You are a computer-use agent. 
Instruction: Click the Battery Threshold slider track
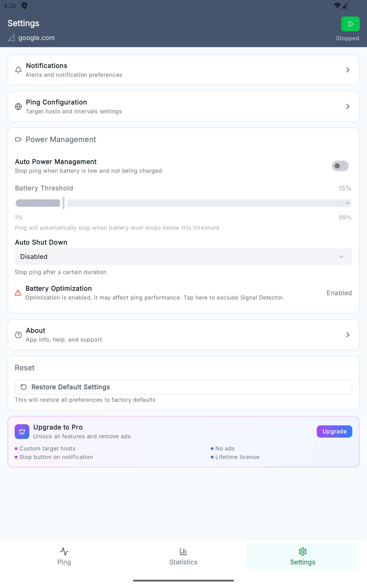209,203
